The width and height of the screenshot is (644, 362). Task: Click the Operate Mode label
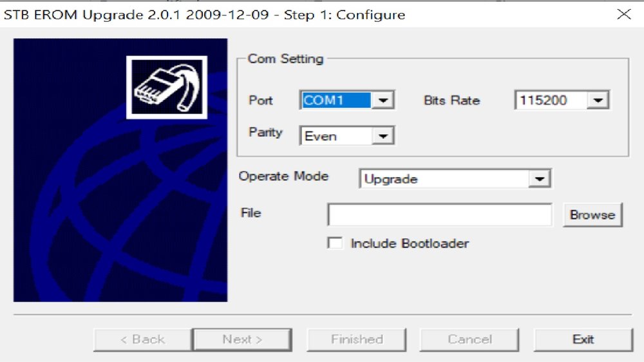coord(284,176)
